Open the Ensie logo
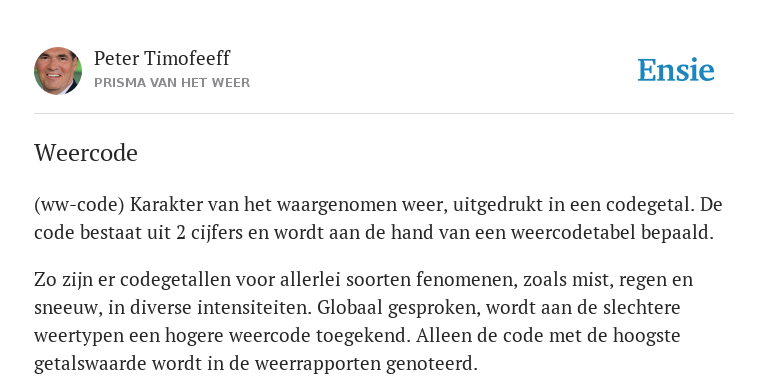This screenshot has width=768, height=384. (x=676, y=70)
